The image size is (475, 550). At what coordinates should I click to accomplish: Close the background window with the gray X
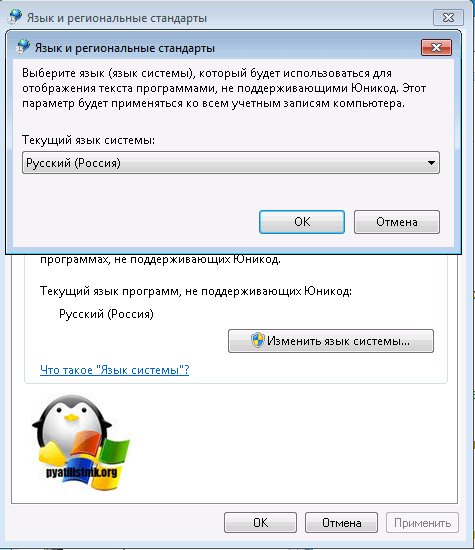448,18
